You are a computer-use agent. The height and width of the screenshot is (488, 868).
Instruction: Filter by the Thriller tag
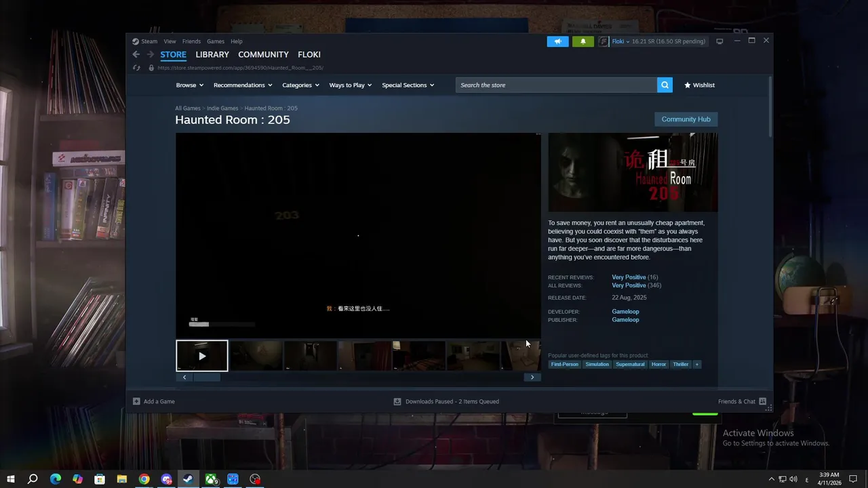click(x=680, y=364)
